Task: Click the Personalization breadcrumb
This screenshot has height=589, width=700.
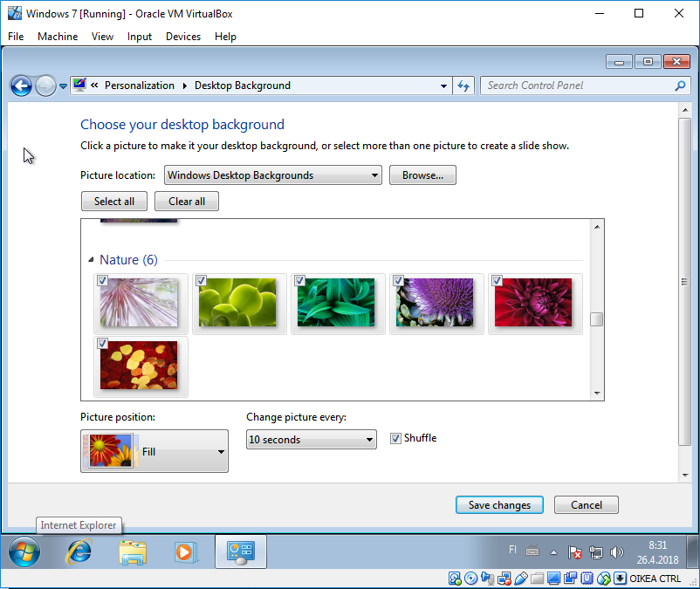Action: tap(140, 86)
